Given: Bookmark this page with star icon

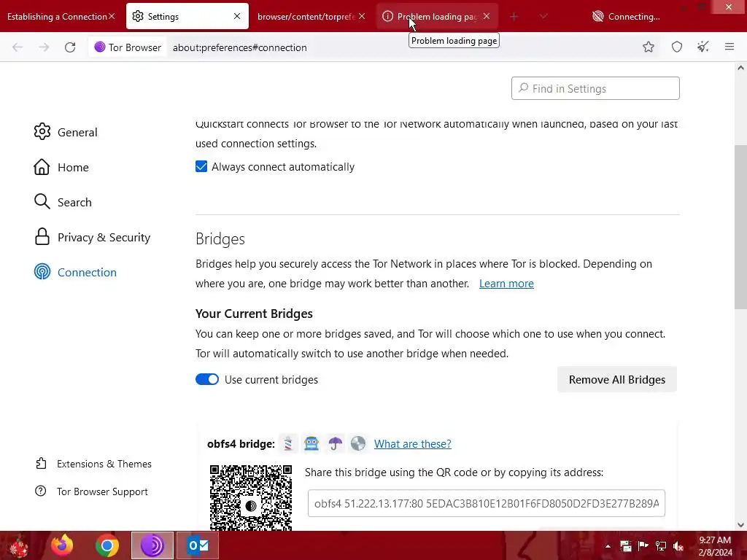Looking at the screenshot, I should pyautogui.click(x=648, y=47).
